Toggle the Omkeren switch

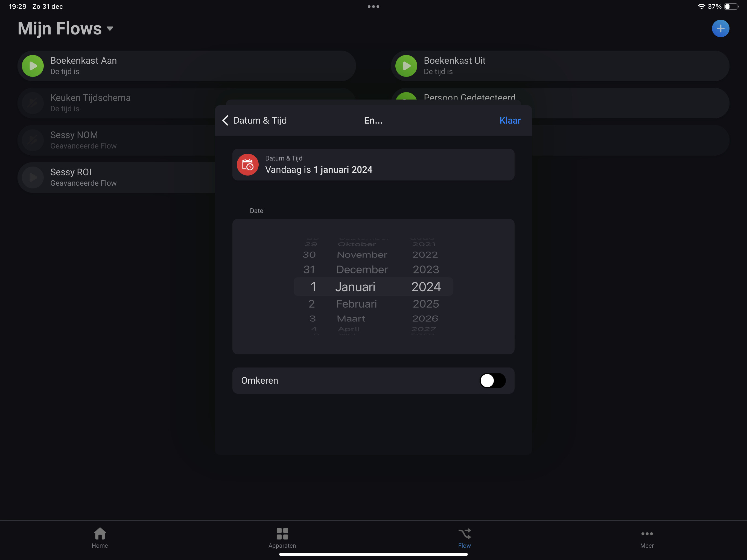pos(492,381)
